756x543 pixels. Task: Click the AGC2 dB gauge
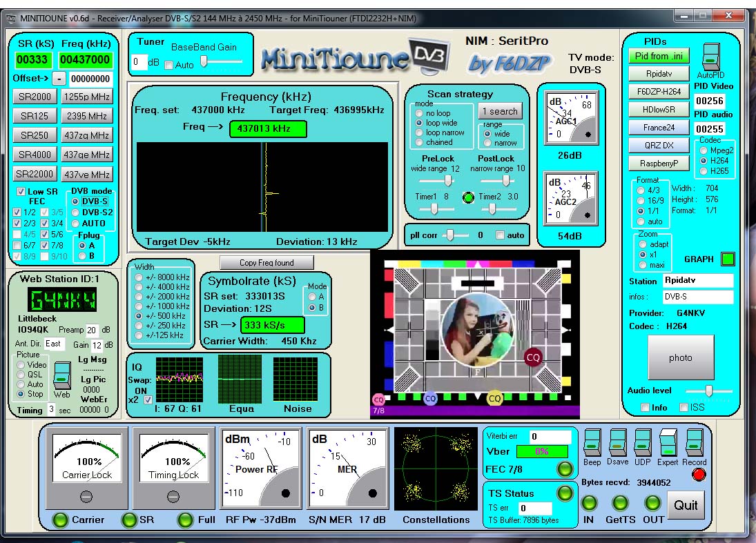[571, 198]
